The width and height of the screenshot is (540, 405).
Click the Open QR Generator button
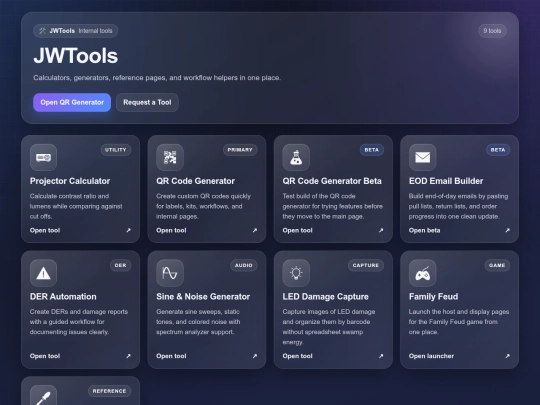coord(72,102)
